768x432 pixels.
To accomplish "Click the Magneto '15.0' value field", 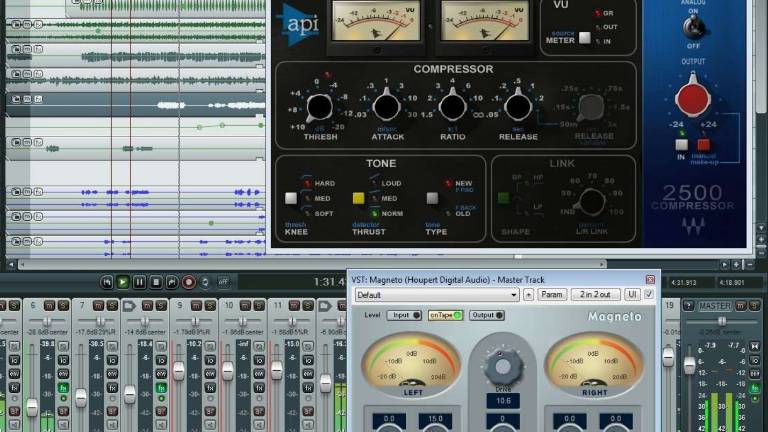I will coord(435,419).
